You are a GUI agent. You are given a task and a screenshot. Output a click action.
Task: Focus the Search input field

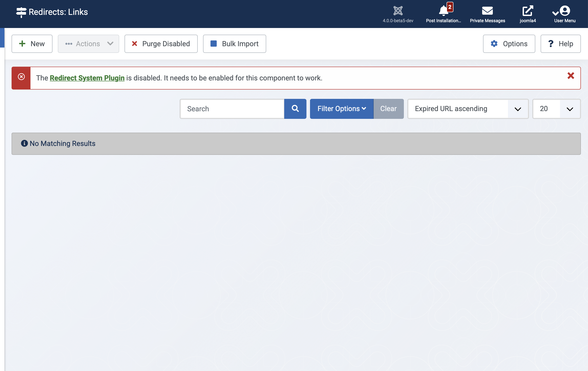[232, 109]
